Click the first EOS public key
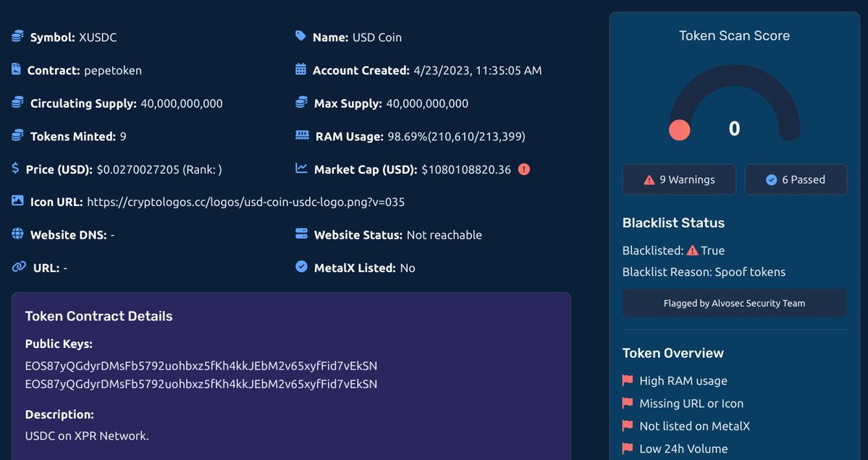 201,366
